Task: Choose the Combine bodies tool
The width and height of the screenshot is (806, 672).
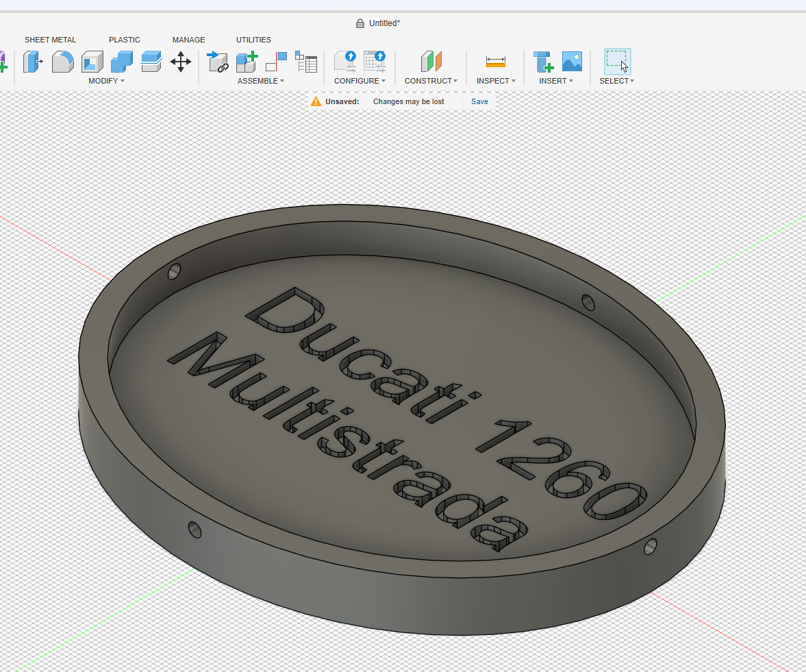Action: coord(121,62)
